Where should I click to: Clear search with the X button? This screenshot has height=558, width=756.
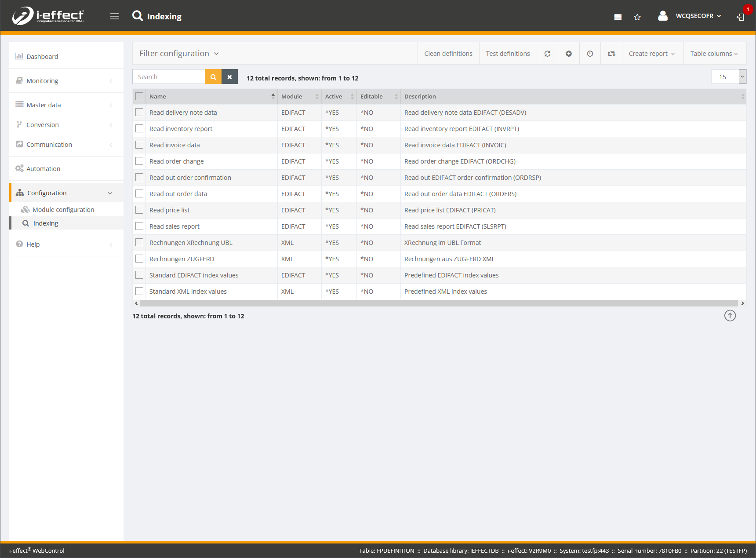229,77
